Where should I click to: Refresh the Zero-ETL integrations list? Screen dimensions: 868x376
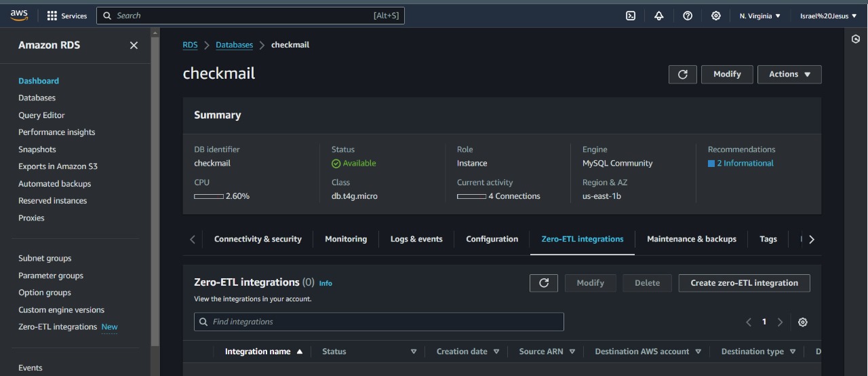(544, 283)
